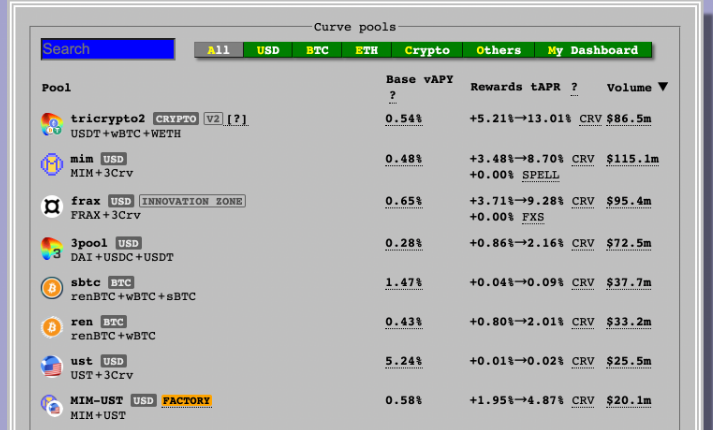Click tricrypto2 volume $86.5m
Screen dimensions: 713x430
tap(629, 119)
